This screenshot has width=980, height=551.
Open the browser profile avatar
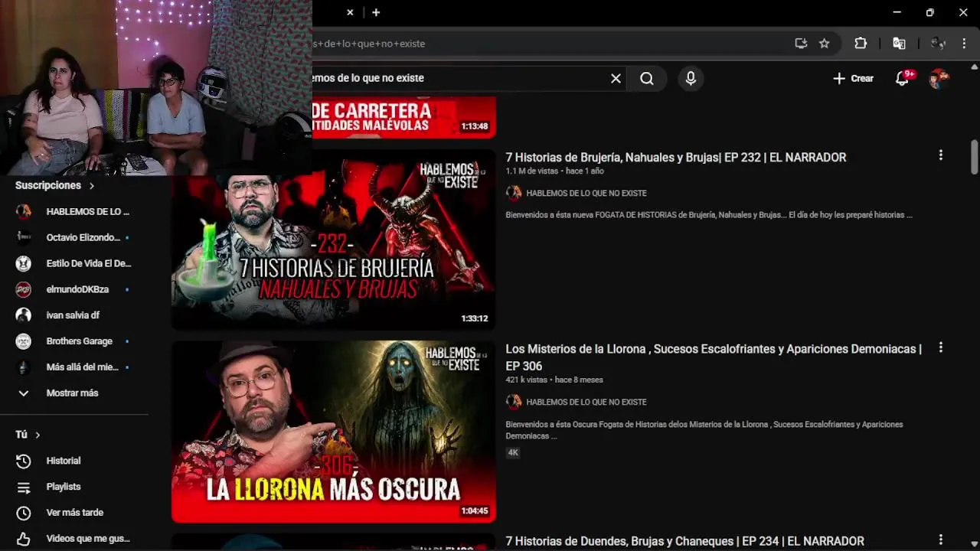click(938, 44)
